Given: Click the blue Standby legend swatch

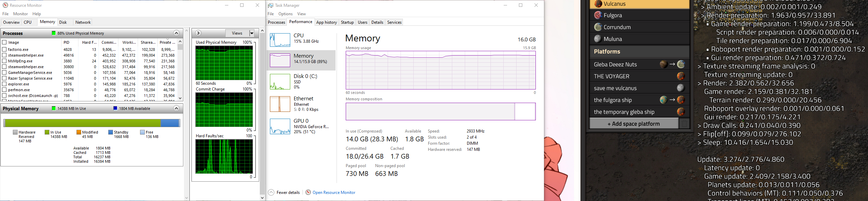Looking at the screenshot, I should 111,132.
